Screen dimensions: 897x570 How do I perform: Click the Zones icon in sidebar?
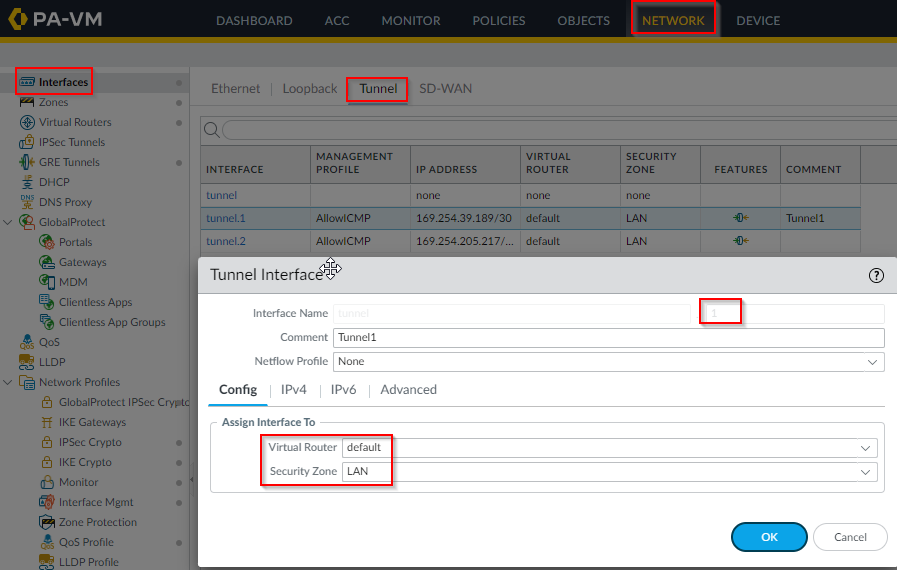[x=27, y=102]
